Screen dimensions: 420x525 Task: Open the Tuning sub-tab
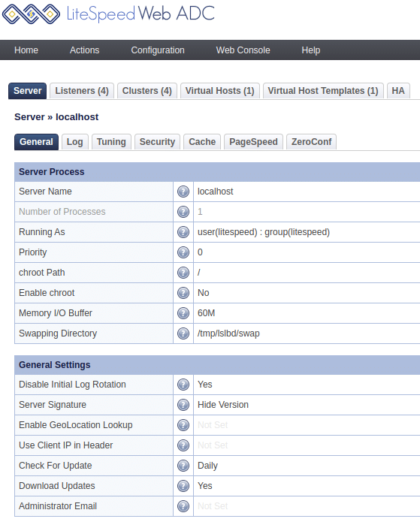point(111,142)
